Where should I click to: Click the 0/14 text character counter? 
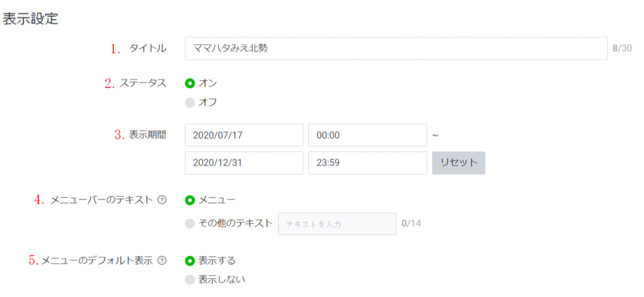pos(411,223)
